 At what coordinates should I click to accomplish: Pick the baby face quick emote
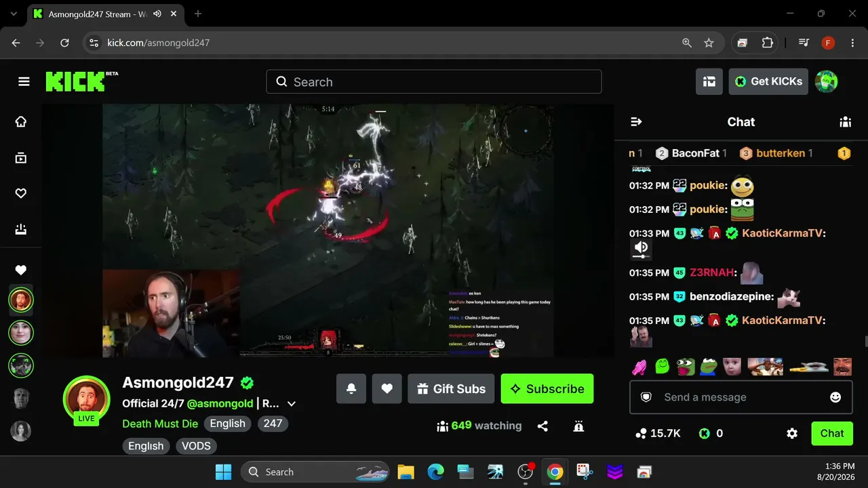tap(732, 367)
